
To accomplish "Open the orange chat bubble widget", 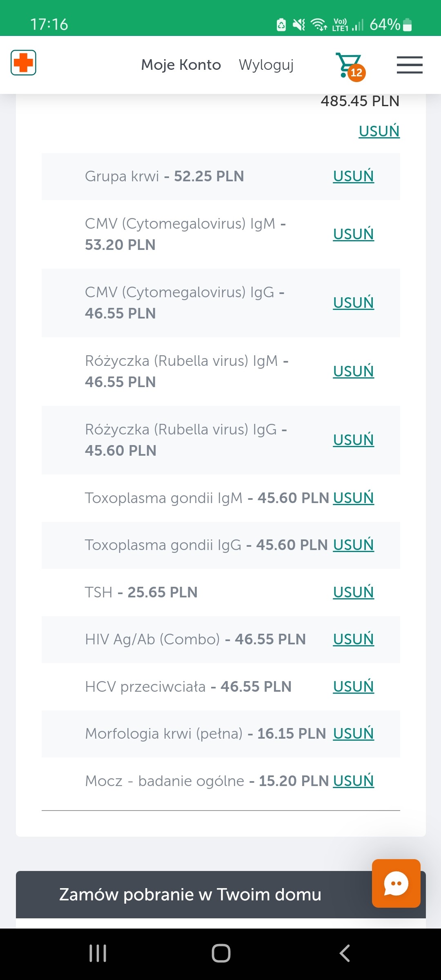I will 396,883.
